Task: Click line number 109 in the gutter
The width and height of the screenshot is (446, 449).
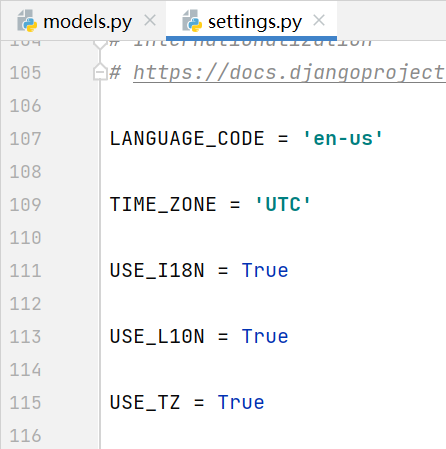Action: tap(25, 205)
